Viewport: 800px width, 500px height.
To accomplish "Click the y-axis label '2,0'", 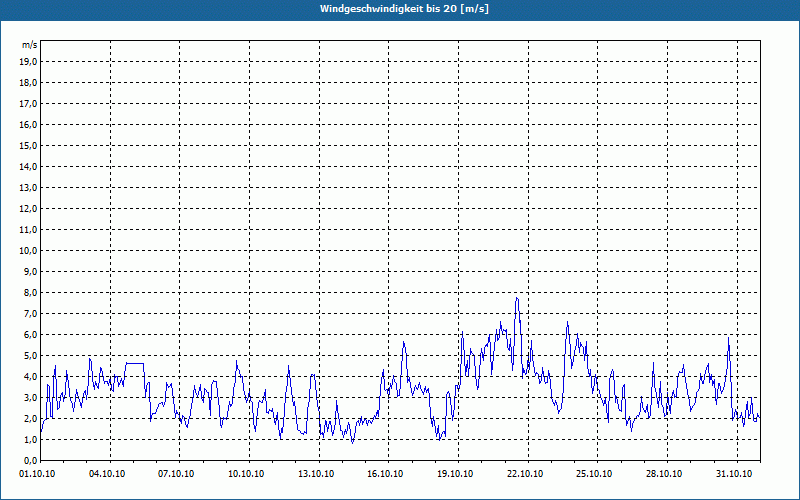I will pos(31,418).
